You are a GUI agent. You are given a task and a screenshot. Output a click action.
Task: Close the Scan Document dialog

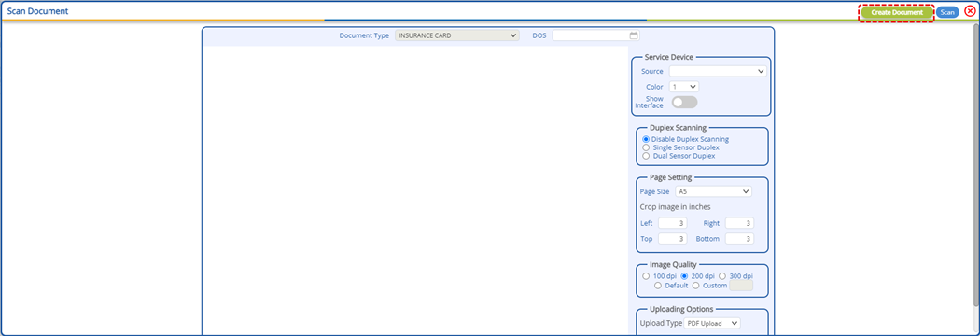[x=970, y=11]
